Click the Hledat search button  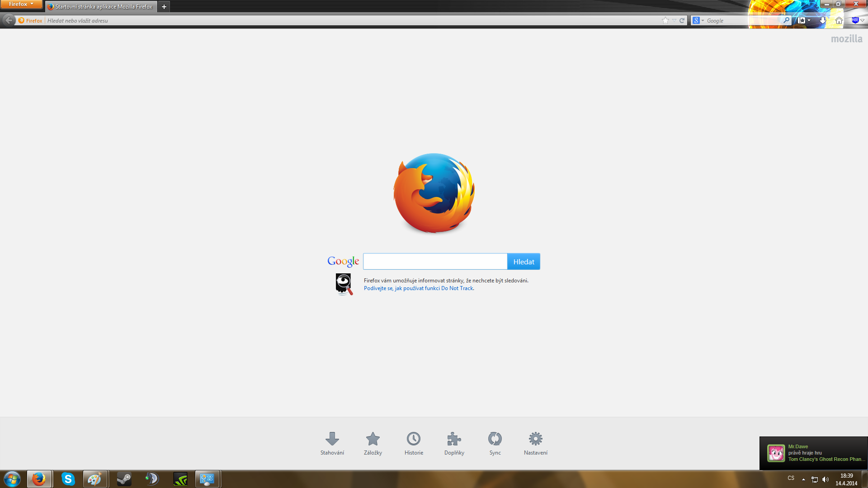point(524,262)
